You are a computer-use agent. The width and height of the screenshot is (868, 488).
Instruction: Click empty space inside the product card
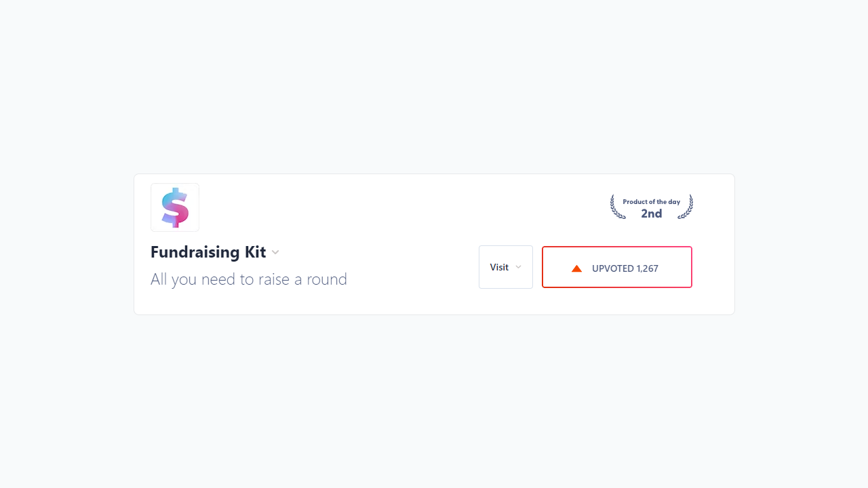click(407, 210)
